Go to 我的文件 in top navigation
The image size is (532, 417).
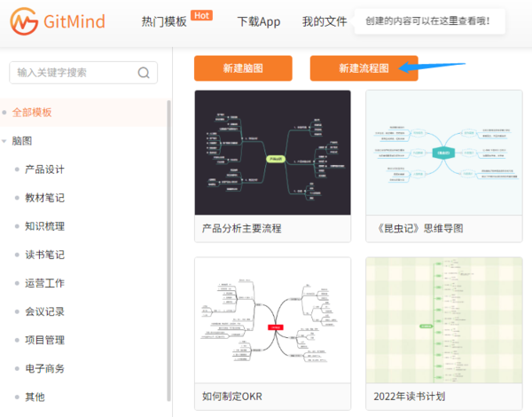click(x=325, y=22)
